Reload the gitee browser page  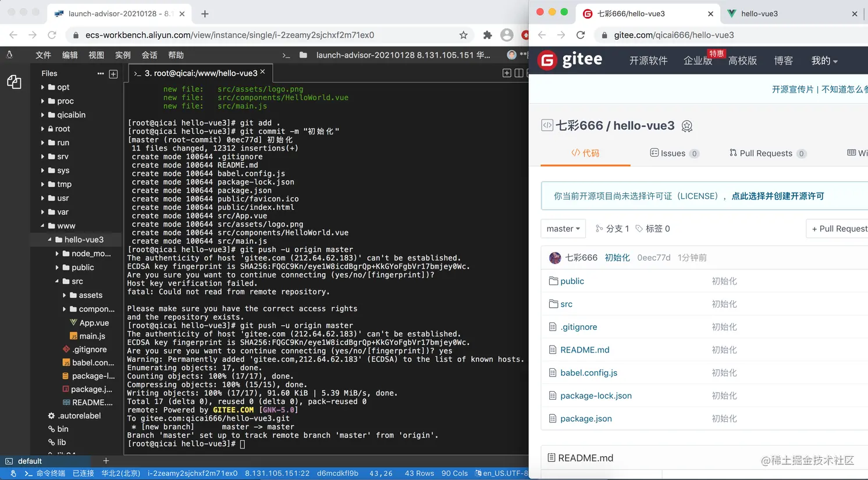click(x=581, y=35)
